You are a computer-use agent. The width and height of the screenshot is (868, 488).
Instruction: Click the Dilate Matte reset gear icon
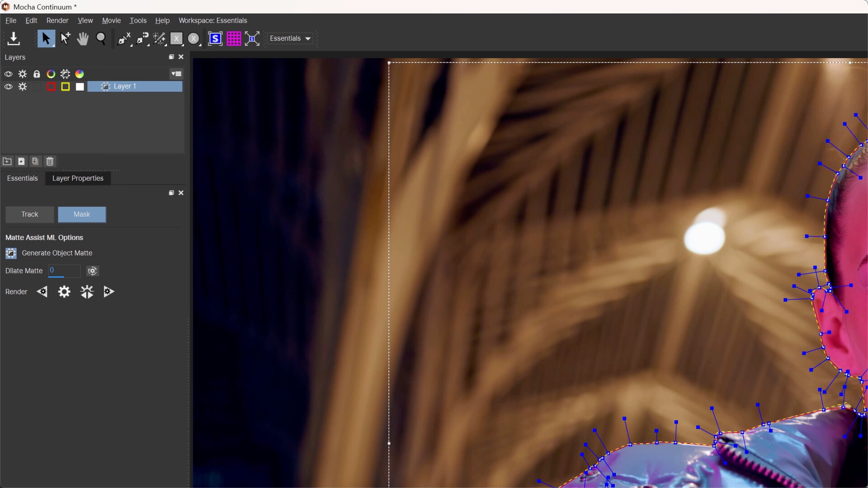[92, 271]
